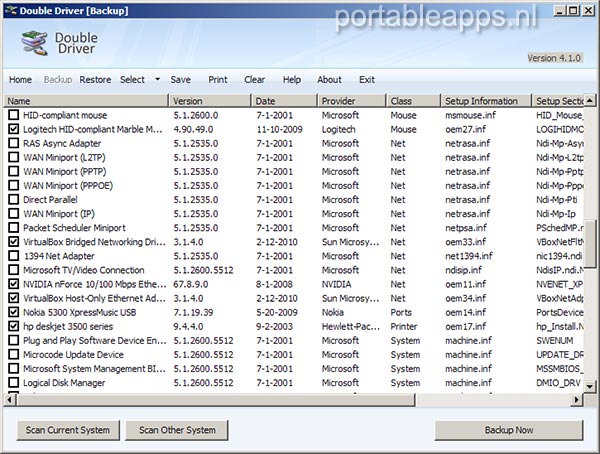The height and width of the screenshot is (454, 600).
Task: Click the Scan Other System button
Action: [177, 430]
